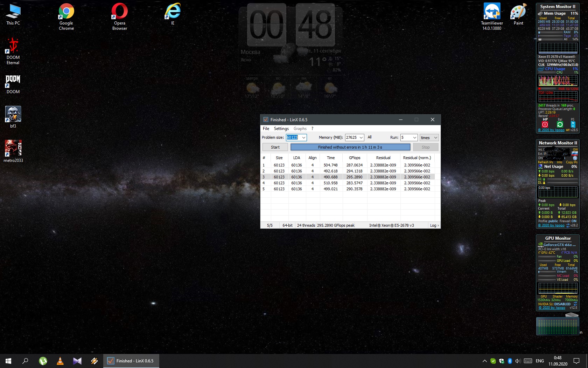
Task: Open uTorrent from the taskbar
Action: 43,361
